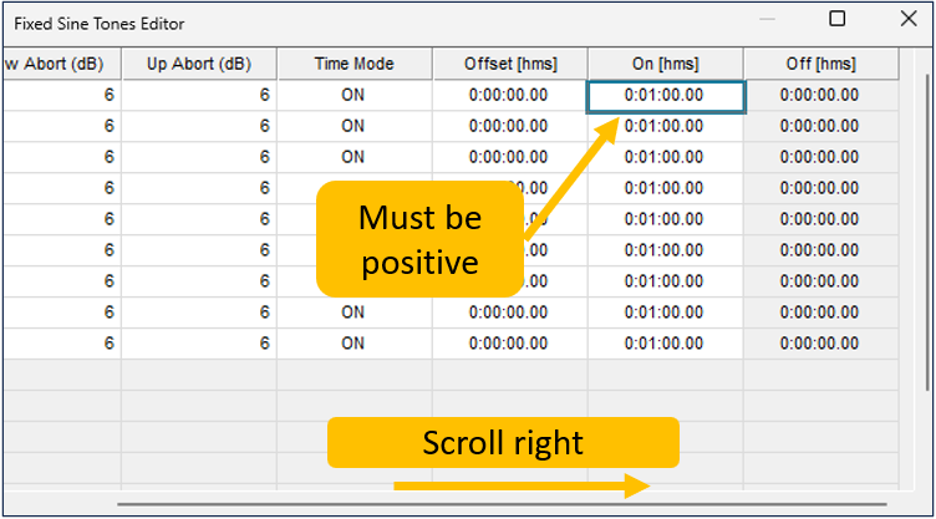Select the "Up Abort (dB)" column header
936x519 pixels.
199,64
